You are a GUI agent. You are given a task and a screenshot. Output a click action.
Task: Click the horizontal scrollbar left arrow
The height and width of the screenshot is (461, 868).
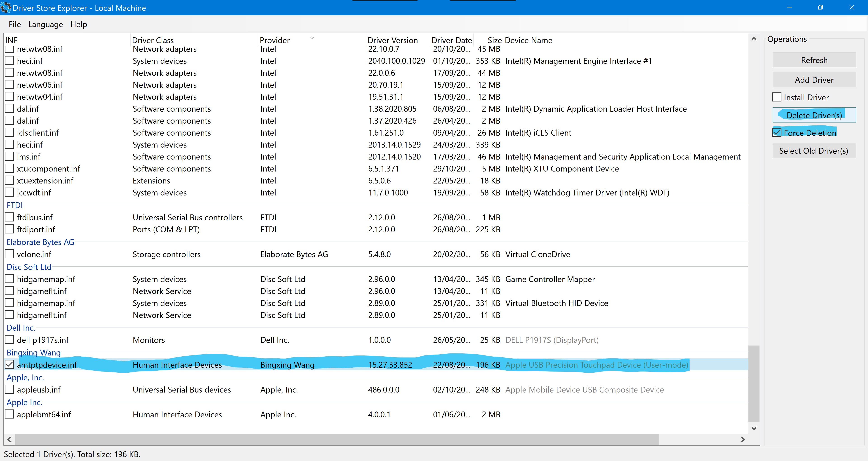pyautogui.click(x=9, y=439)
